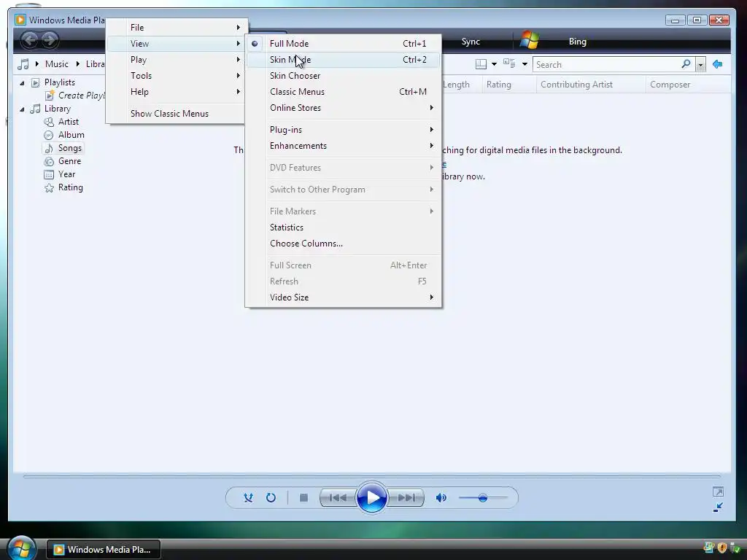Open the search options dropdown arrow
747x560 pixels.
click(x=700, y=64)
